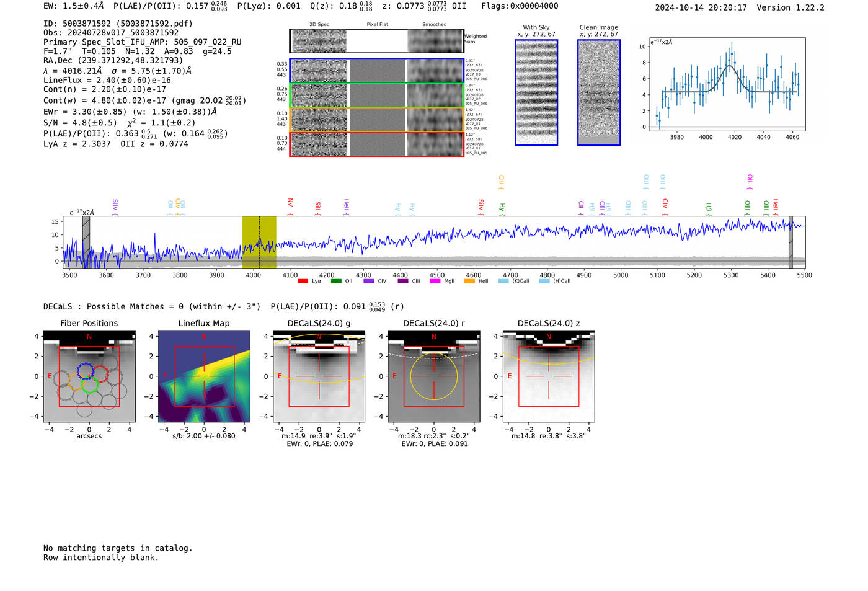Click the 'Row intentionally blank.' text
868x591 pixels.
pos(101,558)
